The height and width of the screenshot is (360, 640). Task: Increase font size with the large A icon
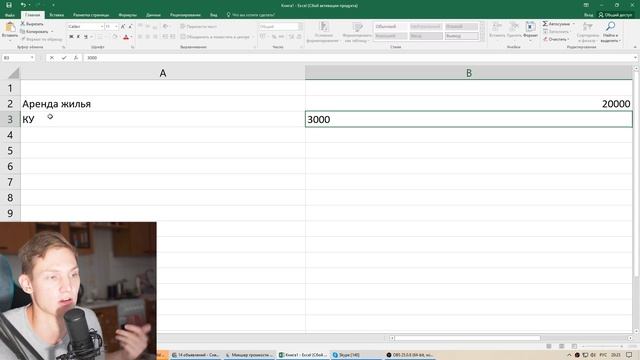123,27
